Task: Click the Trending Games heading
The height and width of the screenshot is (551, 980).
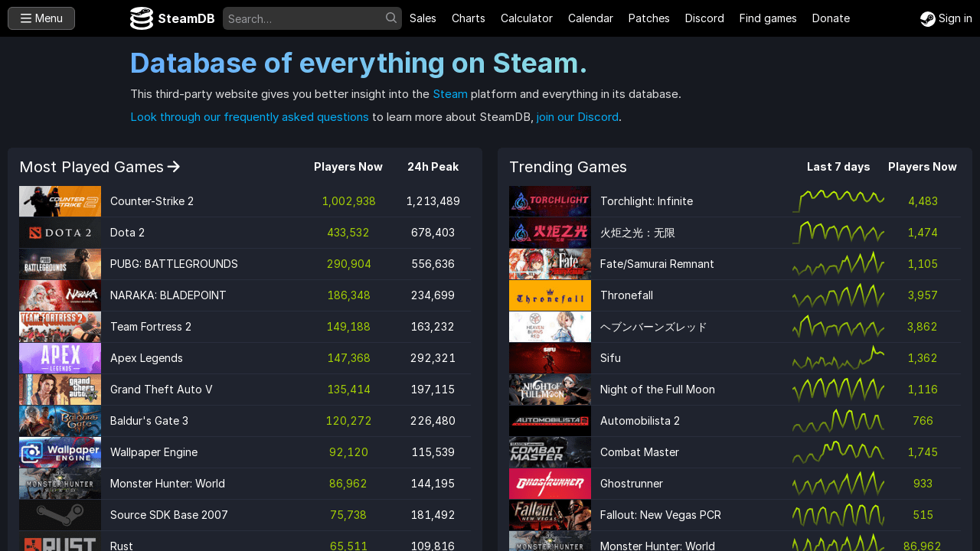Action: tap(568, 167)
